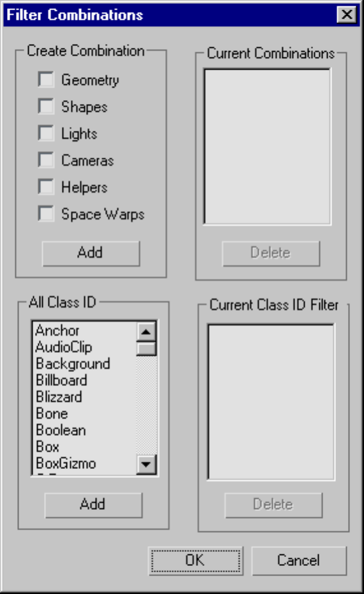The image size is (364, 594).
Task: Enable the Helpers checkbox
Action: pos(46,187)
